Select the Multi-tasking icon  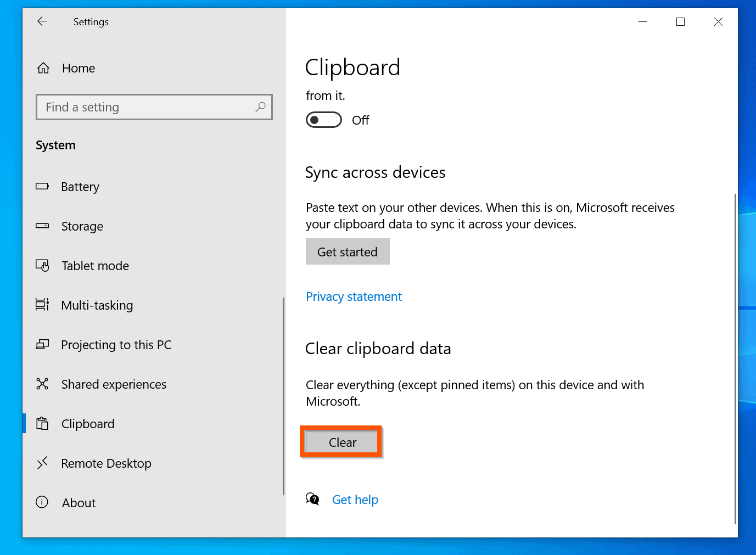coord(43,305)
